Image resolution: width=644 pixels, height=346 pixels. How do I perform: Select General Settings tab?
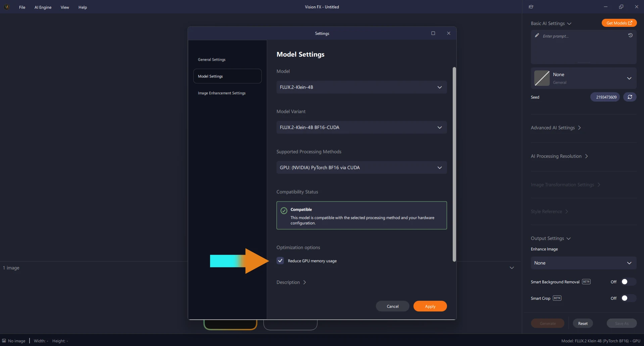pos(227,60)
